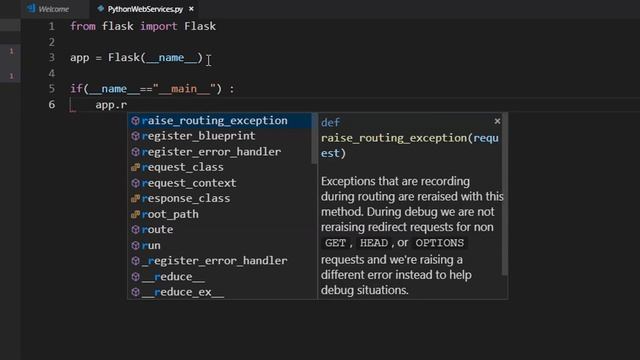
Task: Click the documentation panel scrollbar
Action: 504,194
